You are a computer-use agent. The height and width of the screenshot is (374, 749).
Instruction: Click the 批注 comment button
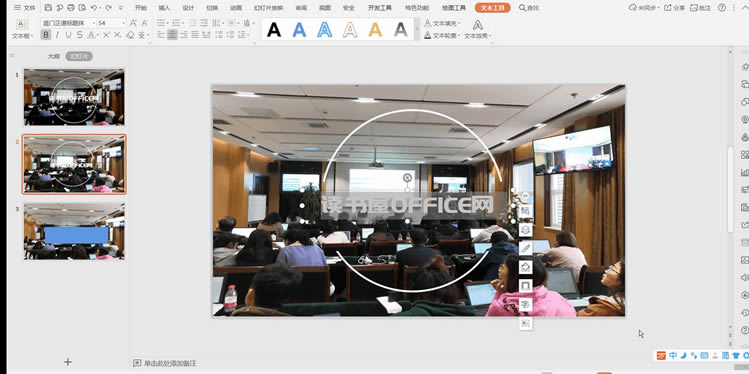(700, 8)
